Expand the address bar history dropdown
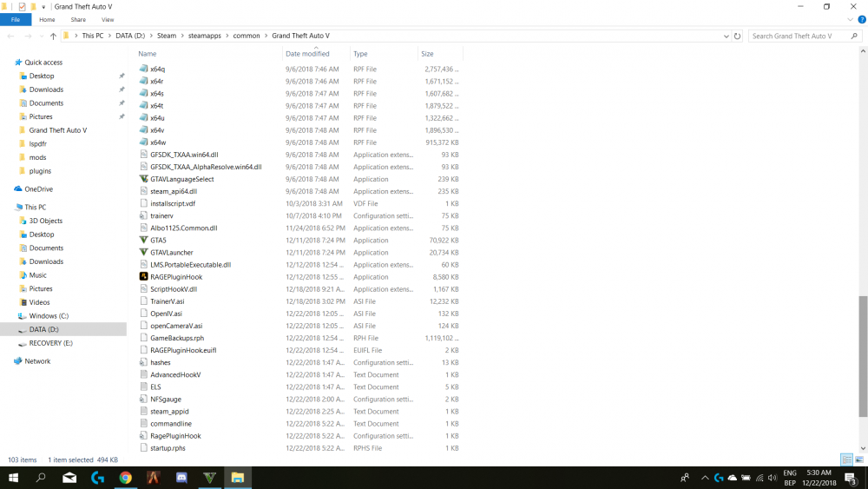The width and height of the screenshot is (868, 489). coord(726,36)
